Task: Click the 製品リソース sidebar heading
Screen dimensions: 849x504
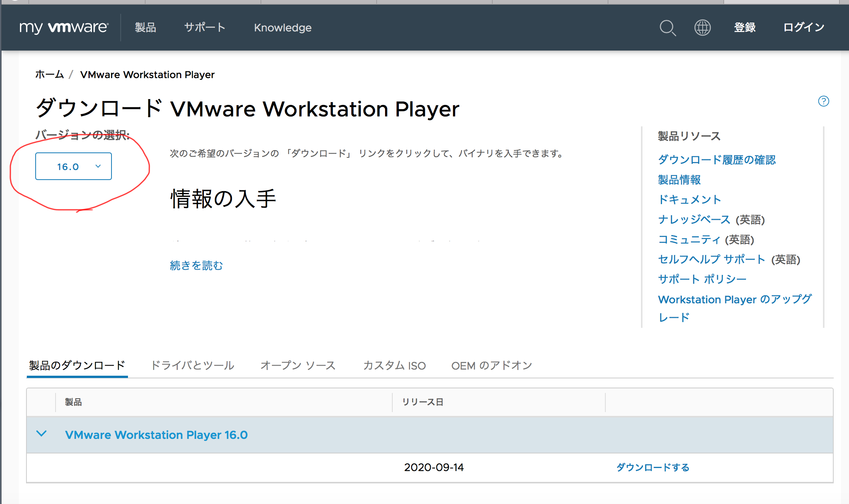Action: tap(689, 136)
